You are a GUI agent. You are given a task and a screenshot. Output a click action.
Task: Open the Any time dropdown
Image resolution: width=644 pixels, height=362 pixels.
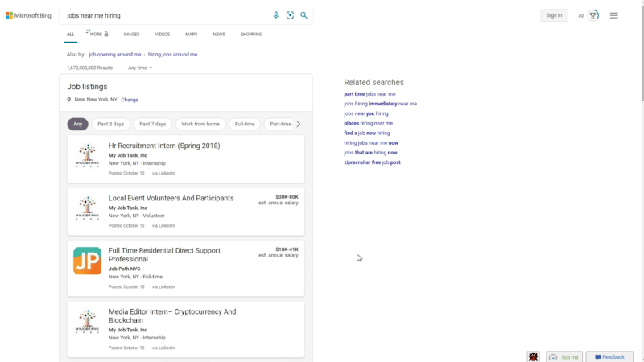[140, 68]
